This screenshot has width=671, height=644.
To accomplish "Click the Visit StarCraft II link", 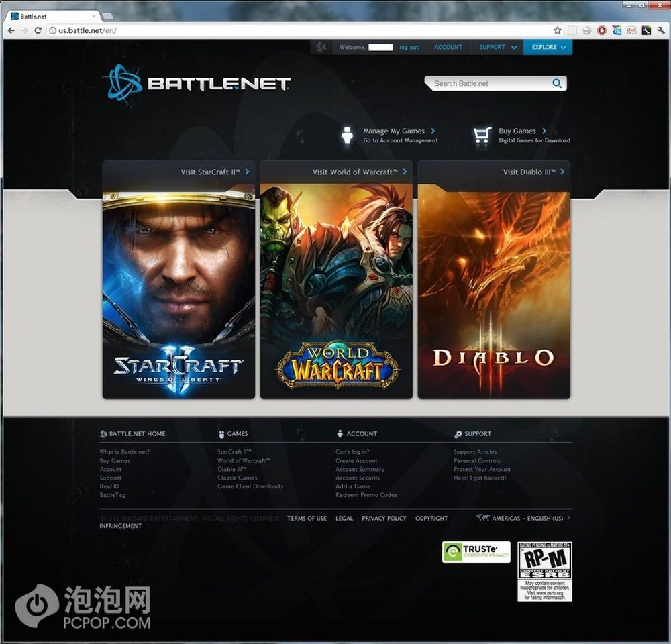I will point(215,172).
